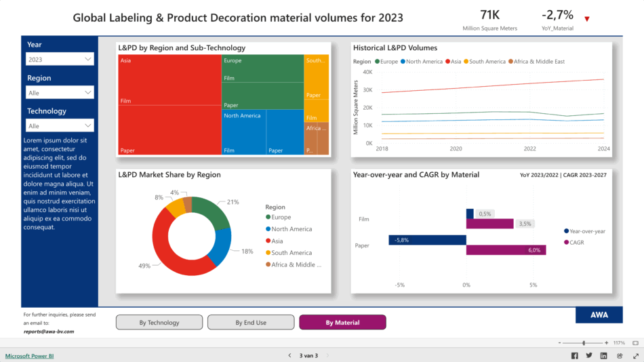Screen dimensions: 644x362
Task: Toggle Asia in donut chart legend
Action: (x=277, y=241)
